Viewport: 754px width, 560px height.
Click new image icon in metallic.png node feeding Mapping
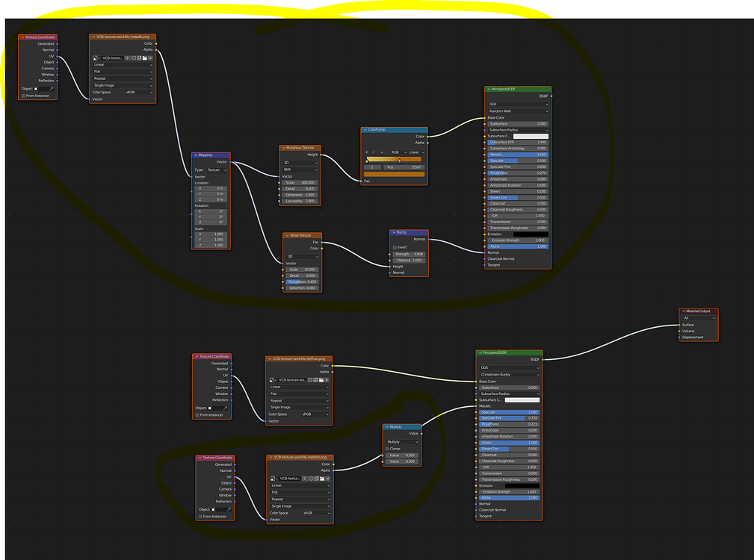coord(139,58)
